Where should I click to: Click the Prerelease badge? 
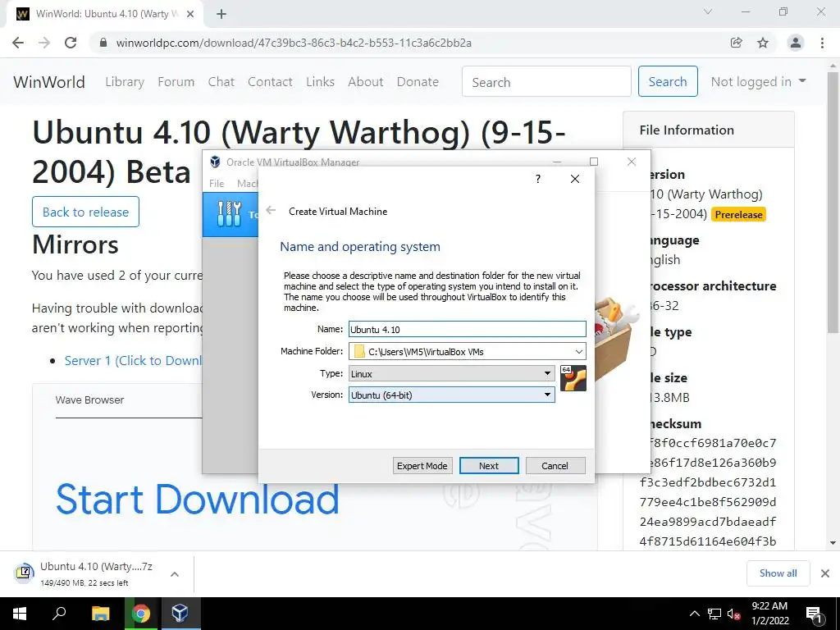click(739, 214)
